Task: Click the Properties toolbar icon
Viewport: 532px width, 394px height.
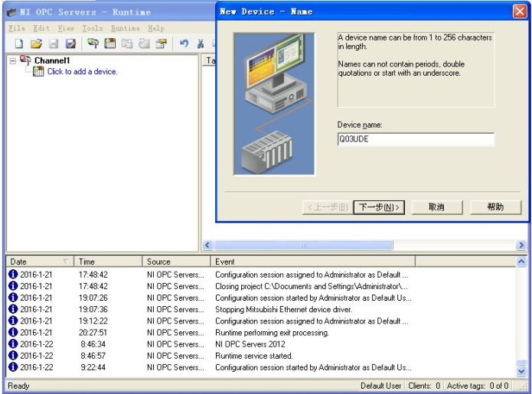Action: tap(162, 44)
